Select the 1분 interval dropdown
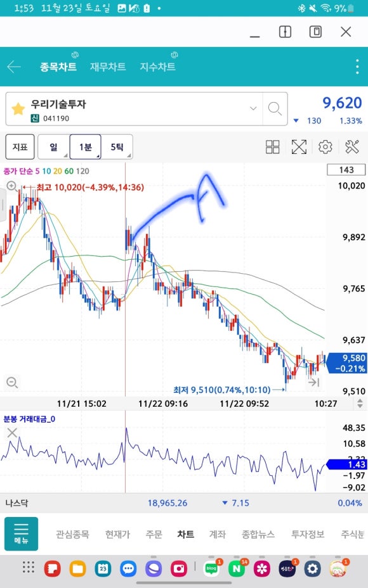Image resolution: width=368 pixels, height=588 pixels. 85,147
